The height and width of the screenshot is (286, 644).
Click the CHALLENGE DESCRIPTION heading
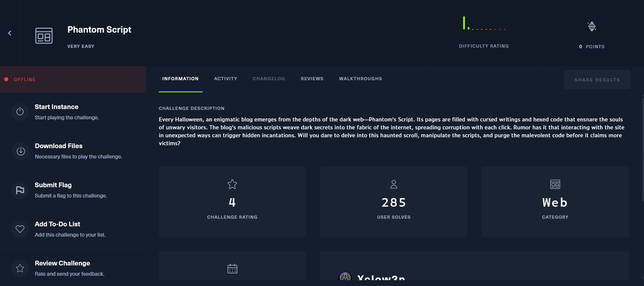[x=192, y=108]
